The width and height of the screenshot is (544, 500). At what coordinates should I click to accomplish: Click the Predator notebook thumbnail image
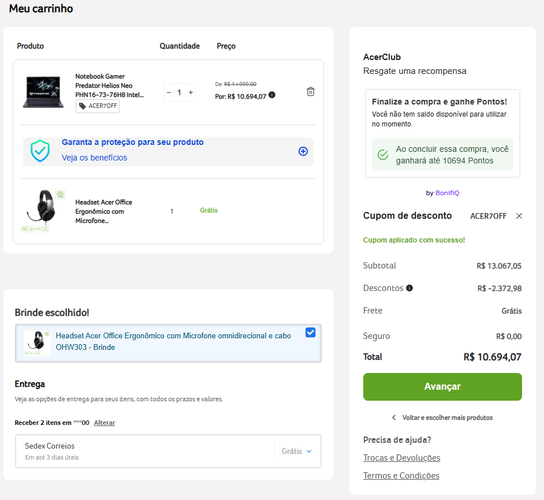pos(43,92)
